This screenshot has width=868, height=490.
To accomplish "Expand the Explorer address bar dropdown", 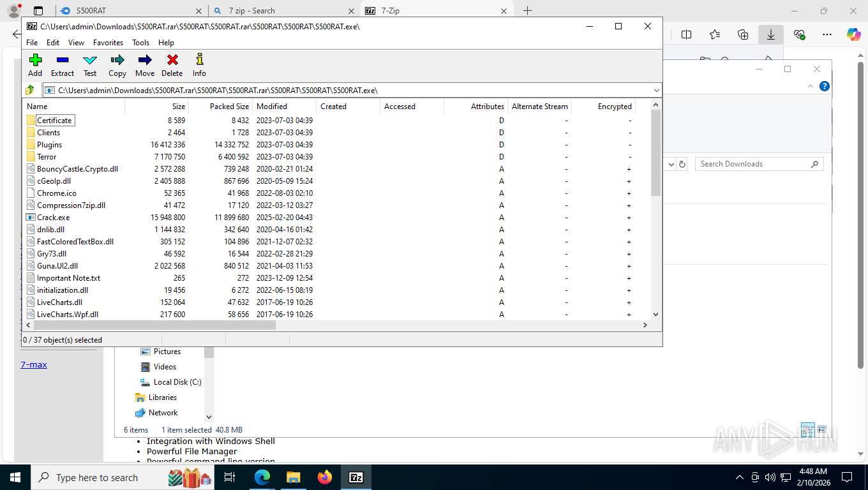I will coord(671,164).
